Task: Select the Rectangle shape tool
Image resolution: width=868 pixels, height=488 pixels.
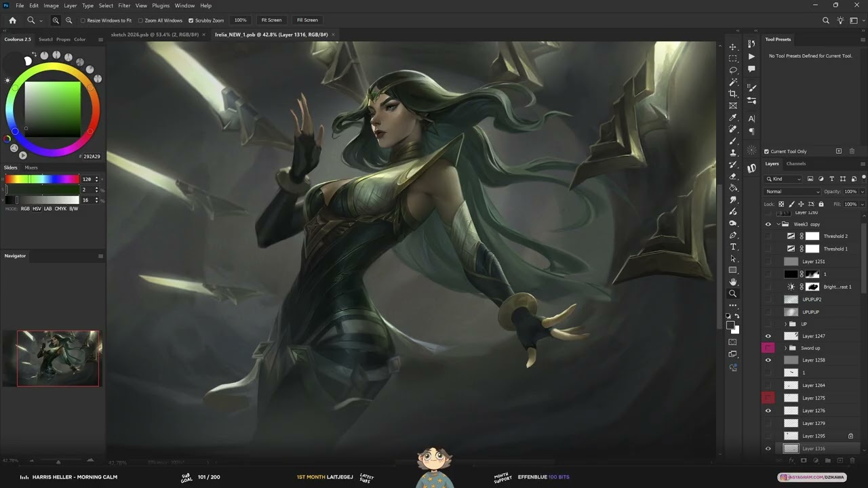Action: tap(733, 270)
